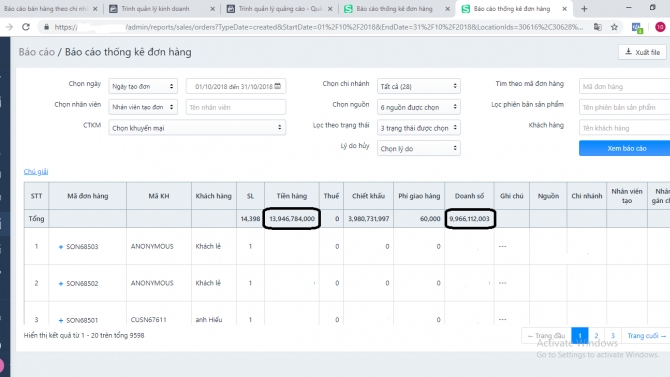Viewport: 670px width, 377px height.
Task: Switch to the inactive Báo cáo thống kê đơn hàng tab
Action: click(393, 9)
